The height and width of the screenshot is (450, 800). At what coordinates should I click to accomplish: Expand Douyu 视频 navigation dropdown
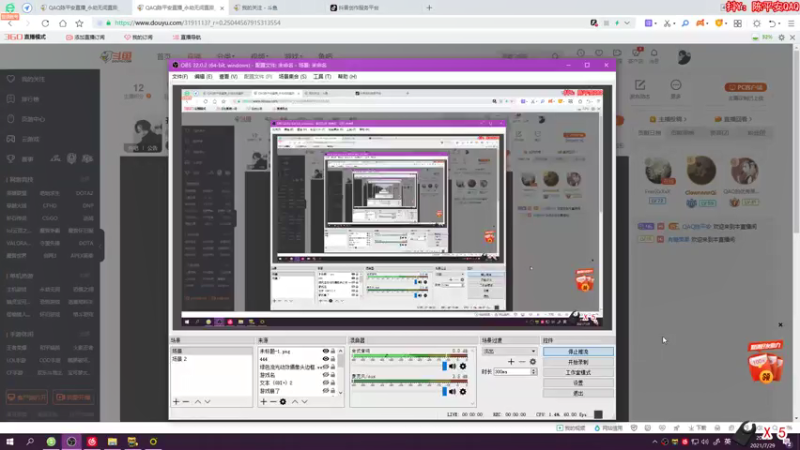click(x=259, y=56)
